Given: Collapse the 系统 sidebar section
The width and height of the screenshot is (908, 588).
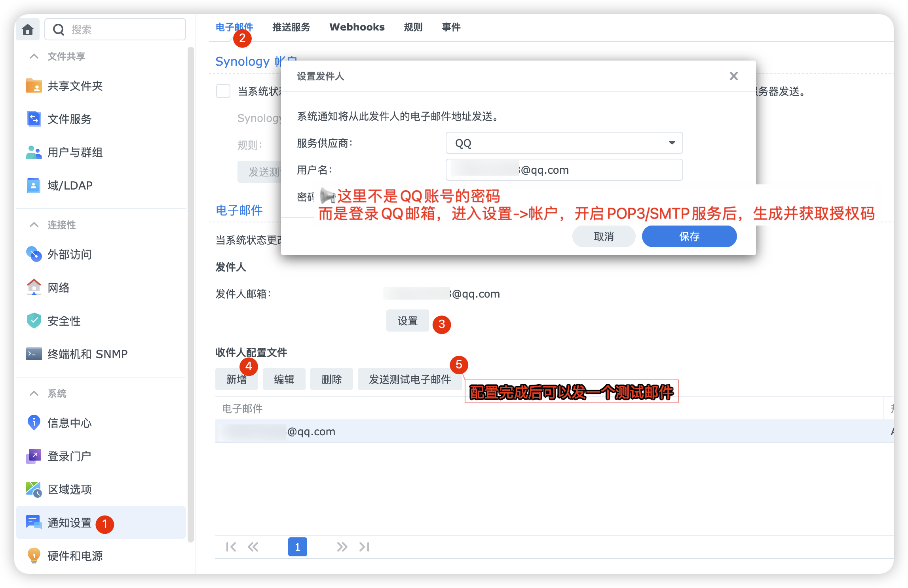Looking at the screenshot, I should tap(34, 393).
